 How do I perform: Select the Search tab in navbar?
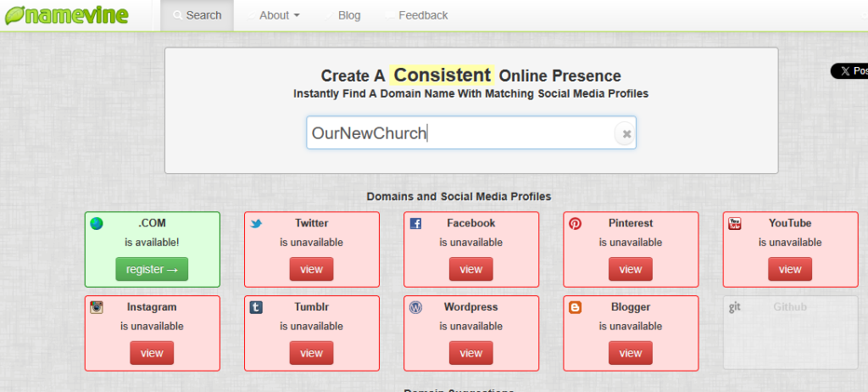197,15
